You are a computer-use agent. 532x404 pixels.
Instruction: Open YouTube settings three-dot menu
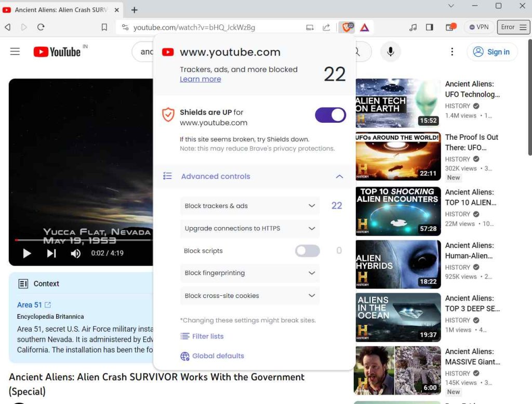point(452,51)
